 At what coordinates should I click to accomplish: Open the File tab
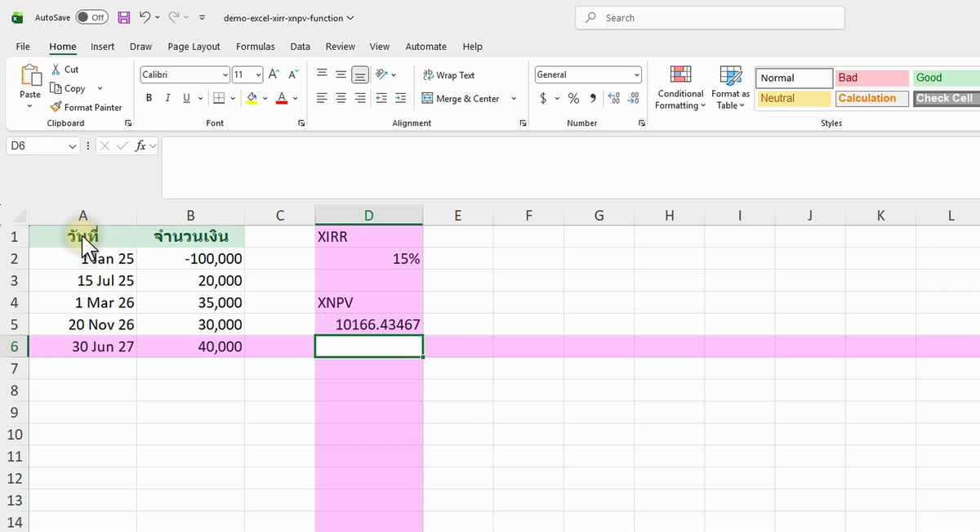pos(23,47)
